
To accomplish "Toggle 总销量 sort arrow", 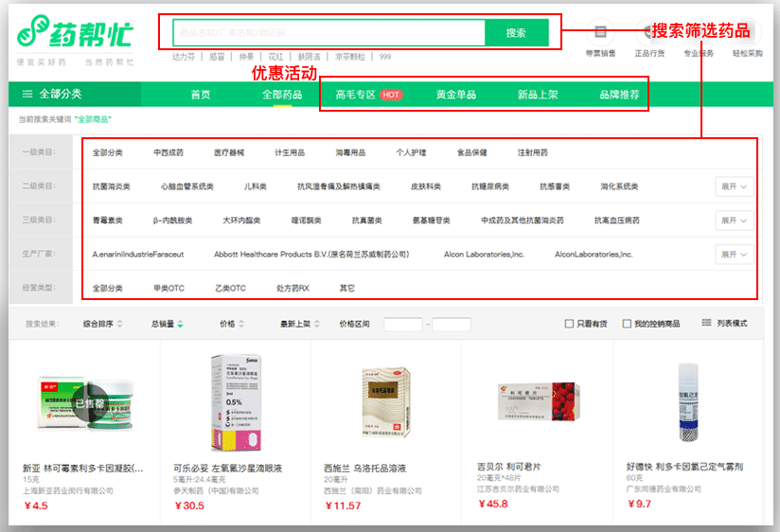I will pyautogui.click(x=180, y=324).
